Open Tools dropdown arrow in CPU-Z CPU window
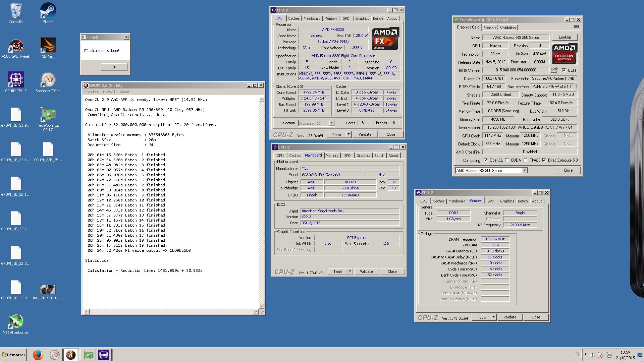Screen dimensions: 644x362 coord(348,134)
